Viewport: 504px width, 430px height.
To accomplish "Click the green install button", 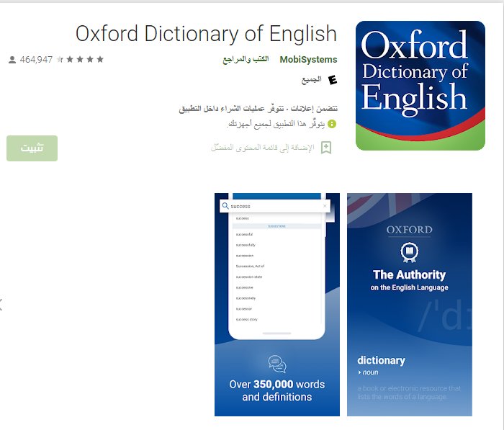I will [x=32, y=148].
